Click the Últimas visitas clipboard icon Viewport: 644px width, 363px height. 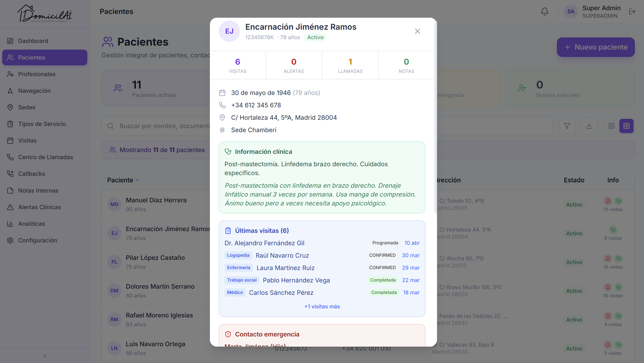click(228, 231)
